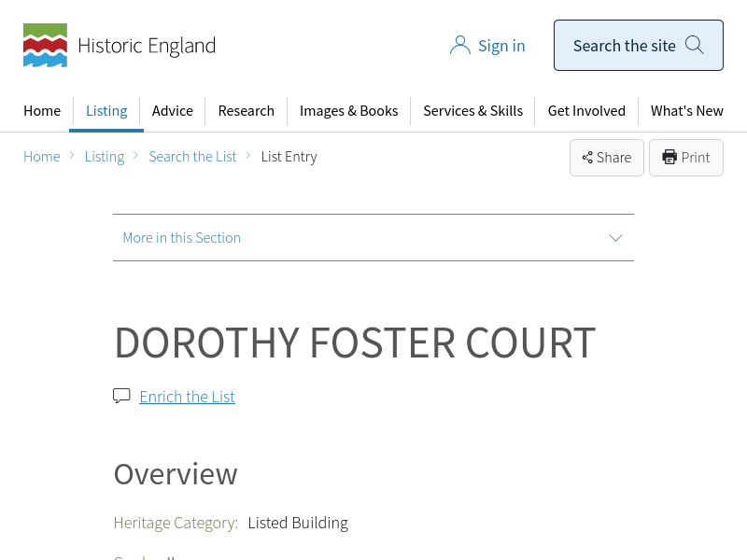Click the share icon

(x=587, y=158)
